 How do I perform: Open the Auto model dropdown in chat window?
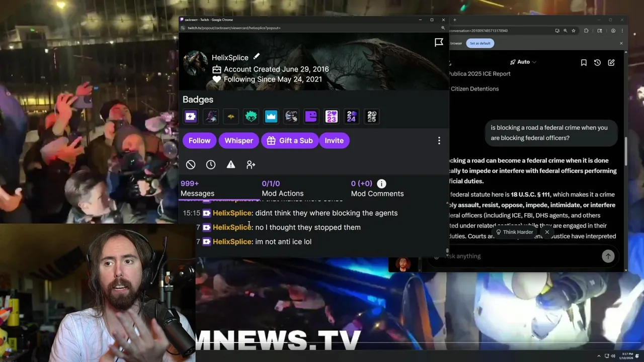point(523,62)
